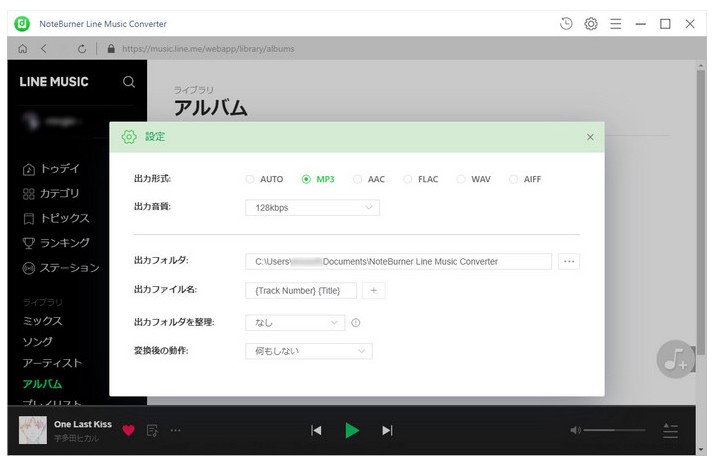This screenshot has width=716, height=464.
Task: Click the scrollbar up arrow
Action: click(x=701, y=66)
